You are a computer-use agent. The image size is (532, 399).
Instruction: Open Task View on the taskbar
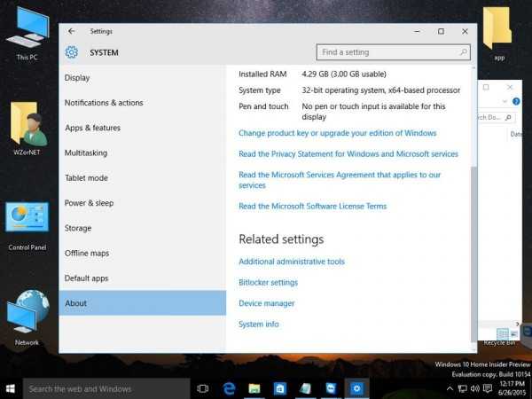202,388
